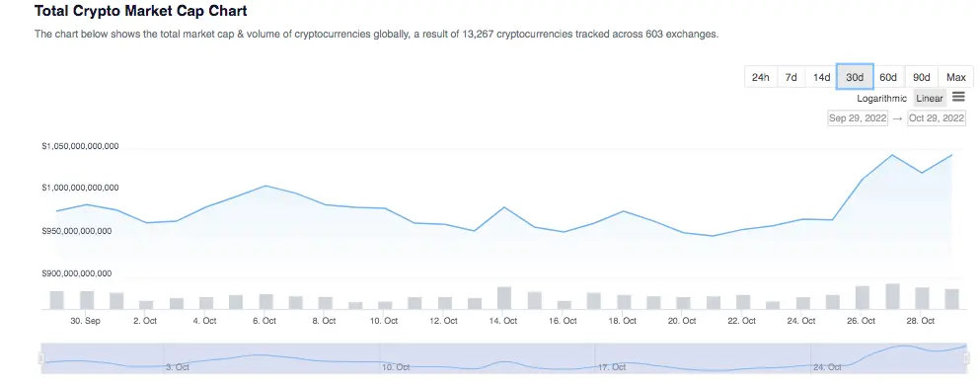The image size is (980, 384).
Task: Click the 10. Oct x-axis label
Action: (384, 321)
